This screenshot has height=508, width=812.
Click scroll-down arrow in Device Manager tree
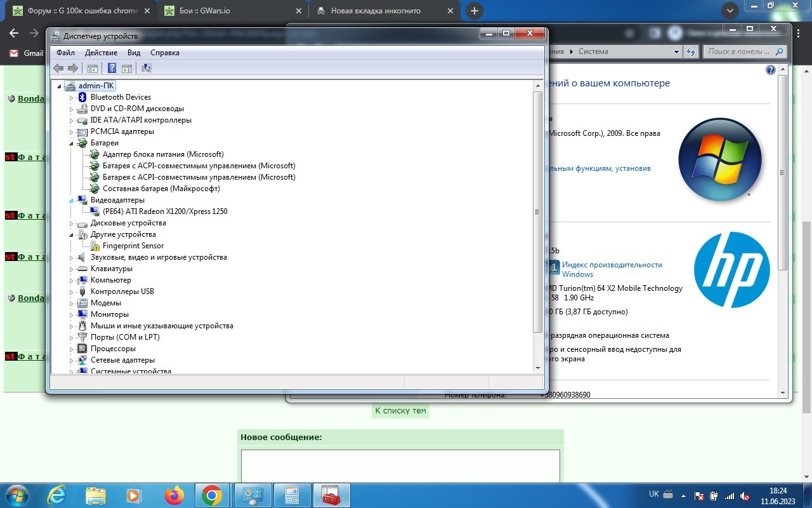pyautogui.click(x=538, y=367)
